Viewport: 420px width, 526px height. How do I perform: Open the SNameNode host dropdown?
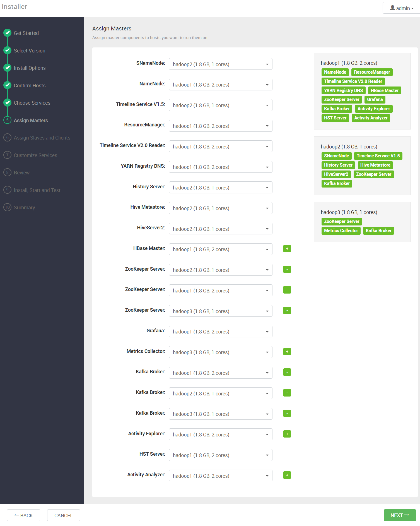[221, 64]
